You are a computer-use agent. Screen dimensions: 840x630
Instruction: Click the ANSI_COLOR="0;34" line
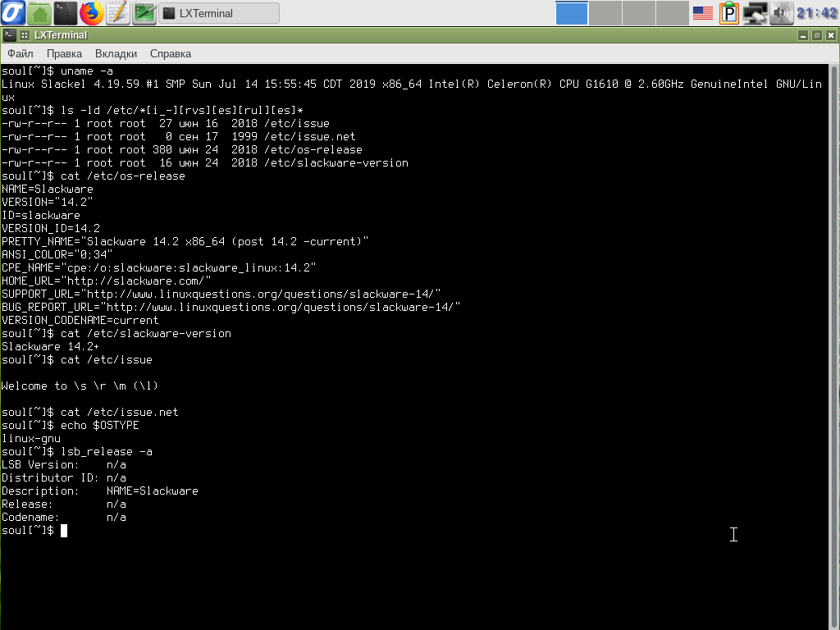point(57,254)
